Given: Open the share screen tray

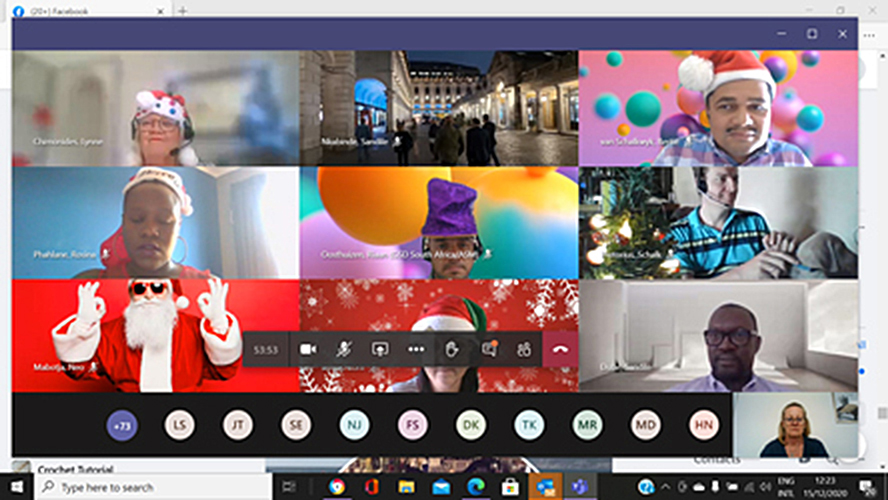Looking at the screenshot, I should pos(380,349).
